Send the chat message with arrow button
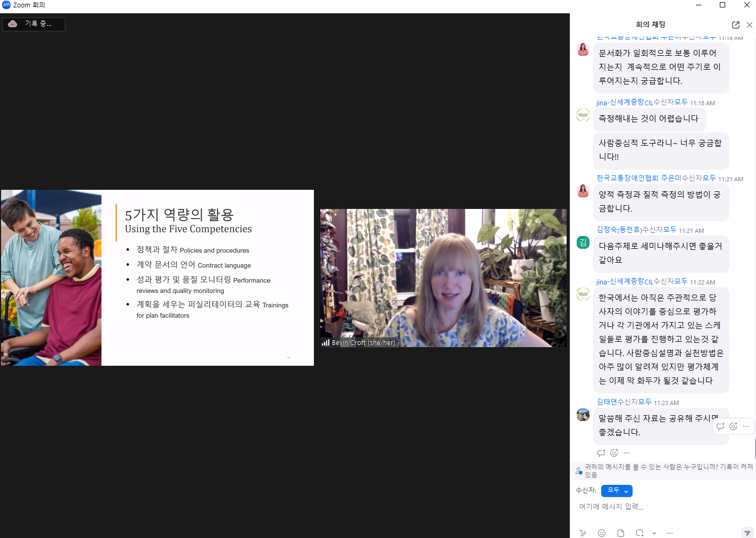The width and height of the screenshot is (756, 538). click(x=747, y=533)
